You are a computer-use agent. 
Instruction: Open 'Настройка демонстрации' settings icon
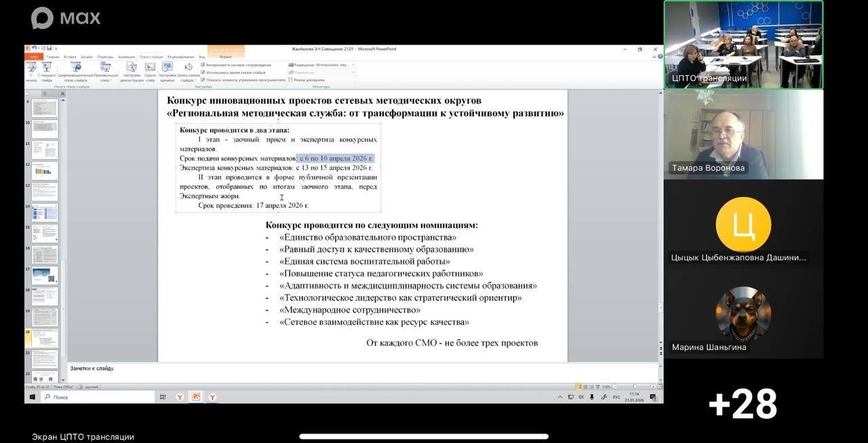(132, 68)
